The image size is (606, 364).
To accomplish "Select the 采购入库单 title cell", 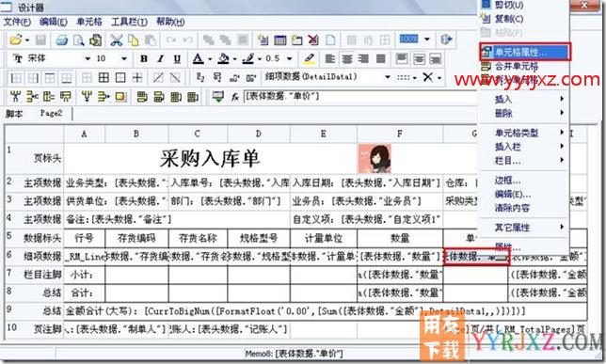I will click(210, 158).
